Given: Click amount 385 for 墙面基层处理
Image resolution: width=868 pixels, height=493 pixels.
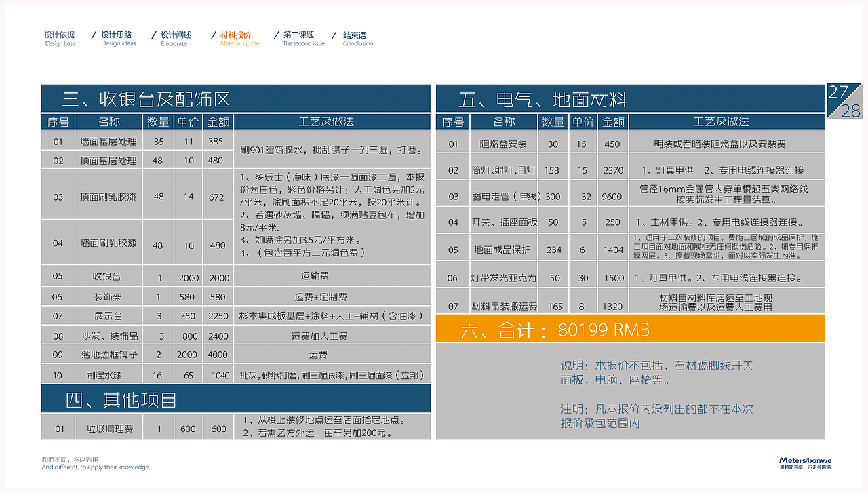Looking at the screenshot, I should pyautogui.click(x=216, y=142).
